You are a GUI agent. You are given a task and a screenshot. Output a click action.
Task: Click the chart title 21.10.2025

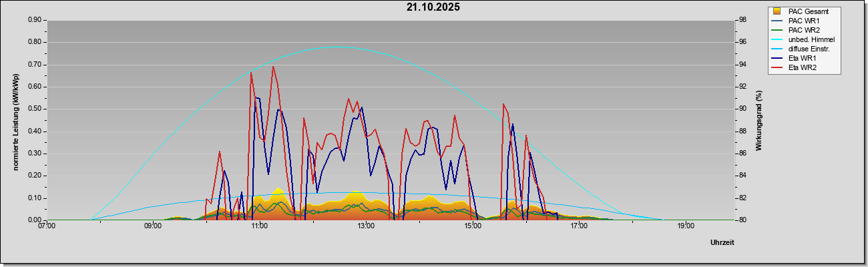(x=433, y=7)
